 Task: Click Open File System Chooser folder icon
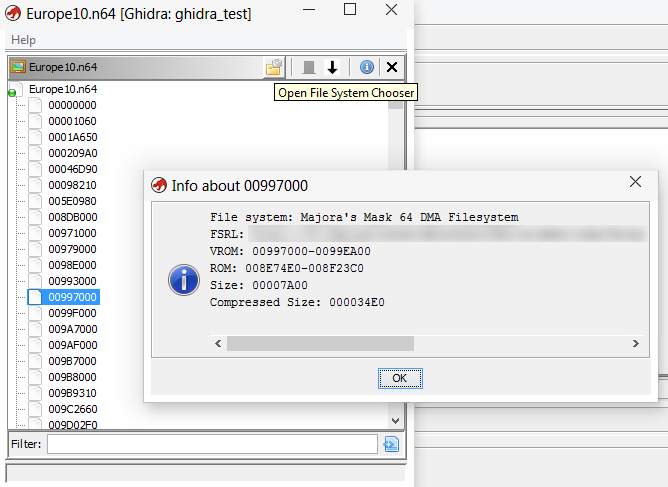274,67
